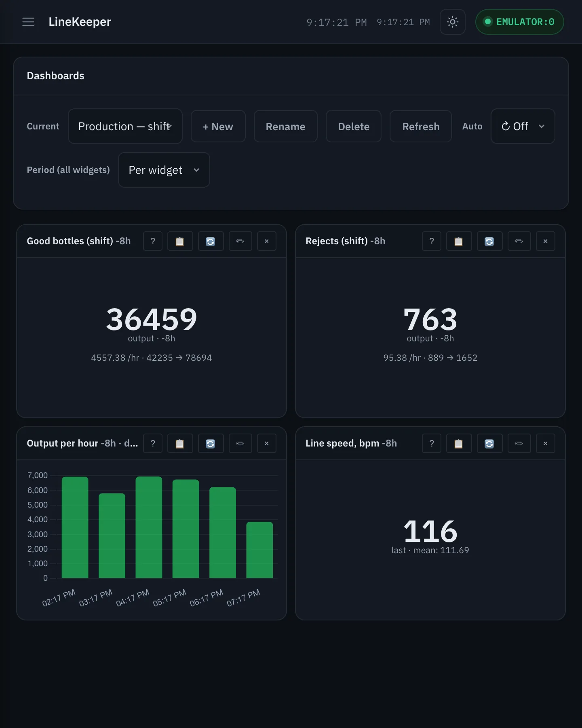582x728 pixels.
Task: Close the Line speed widget
Action: tap(546, 443)
